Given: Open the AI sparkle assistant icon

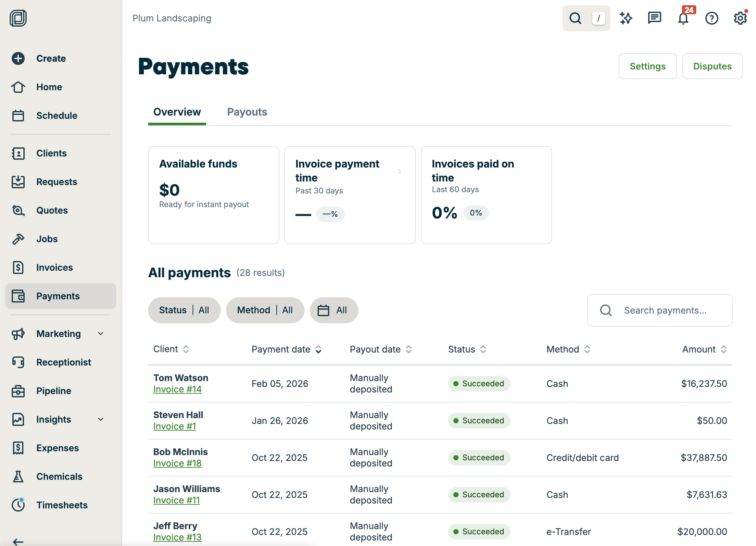Looking at the screenshot, I should (x=626, y=18).
